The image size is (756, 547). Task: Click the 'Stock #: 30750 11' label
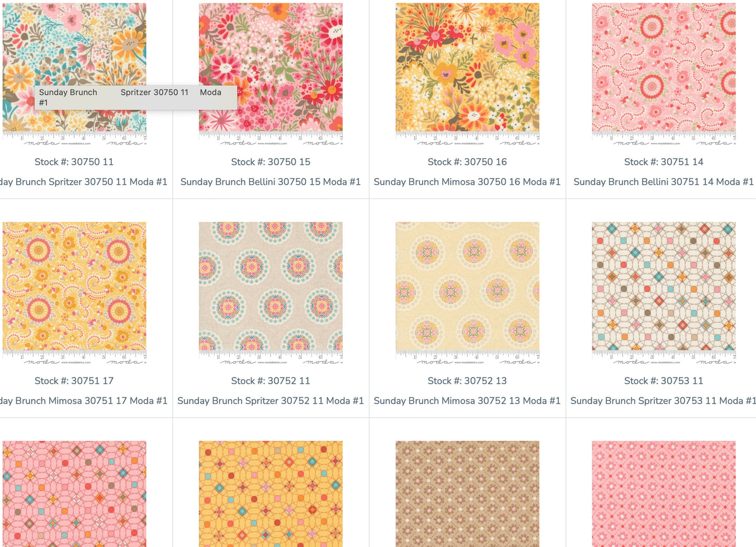pyautogui.click(x=74, y=162)
